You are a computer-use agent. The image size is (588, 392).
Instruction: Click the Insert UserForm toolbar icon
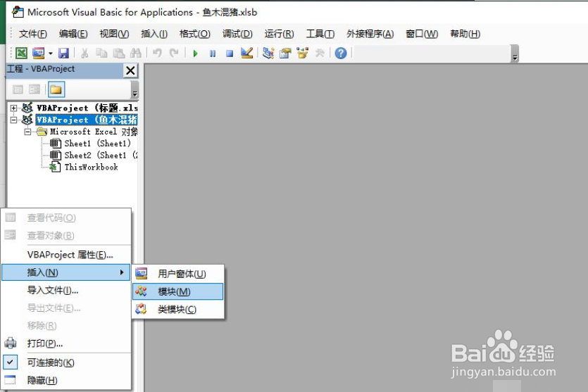point(38,53)
